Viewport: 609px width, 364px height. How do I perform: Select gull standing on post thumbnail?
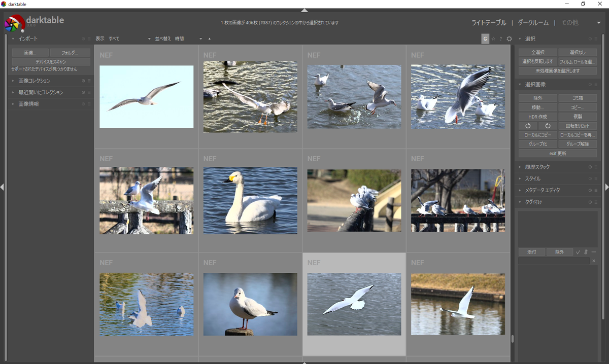click(250, 304)
